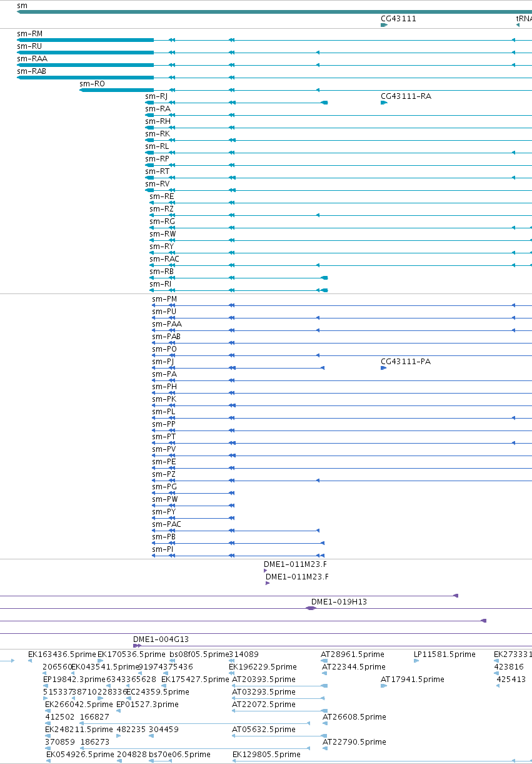Select protein label sm-PA
532x764 pixels.
click(x=164, y=374)
